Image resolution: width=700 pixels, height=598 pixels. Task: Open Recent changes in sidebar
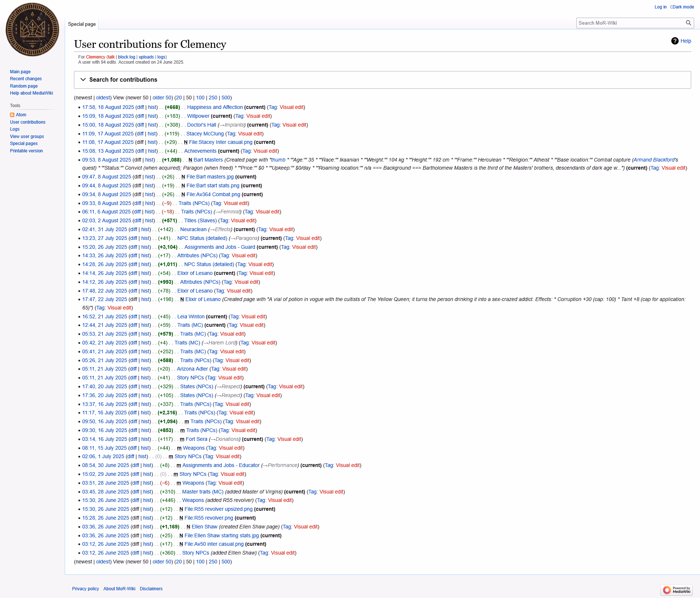[x=26, y=79]
